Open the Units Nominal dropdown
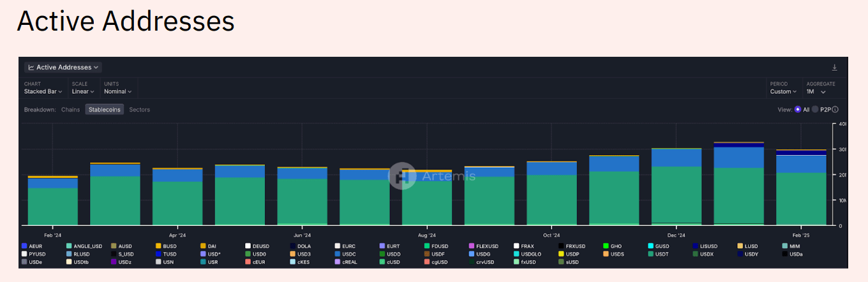 point(119,91)
